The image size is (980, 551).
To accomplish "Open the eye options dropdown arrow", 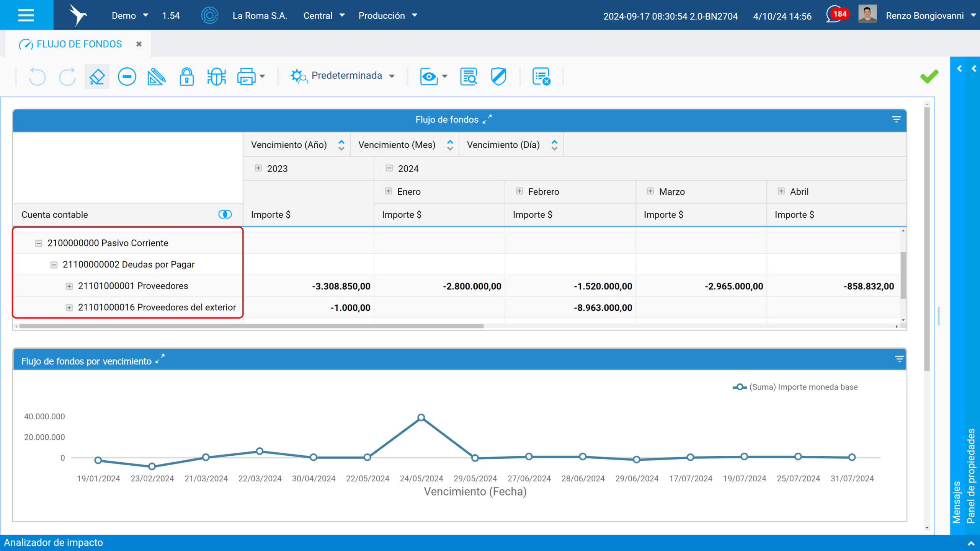I will click(444, 76).
